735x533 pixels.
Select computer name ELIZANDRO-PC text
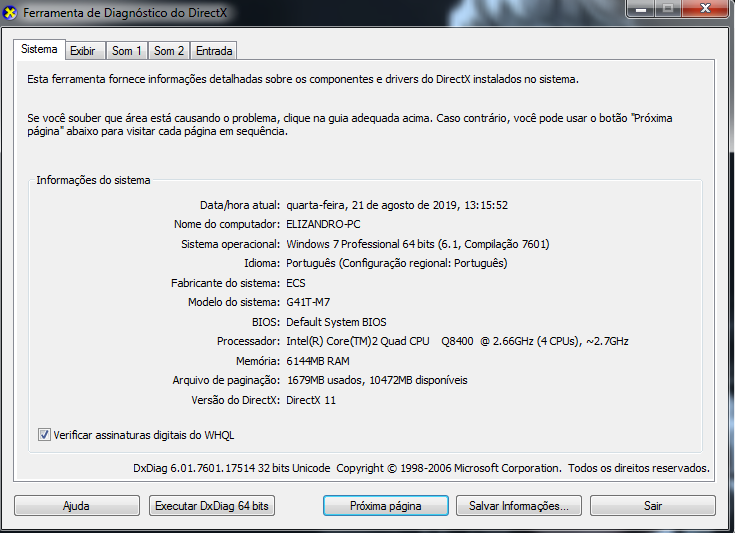323,224
